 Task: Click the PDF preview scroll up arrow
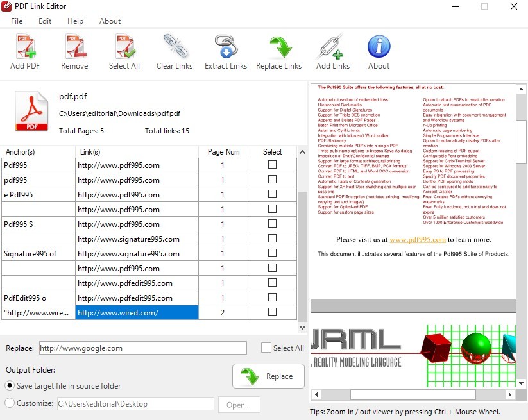522,89
